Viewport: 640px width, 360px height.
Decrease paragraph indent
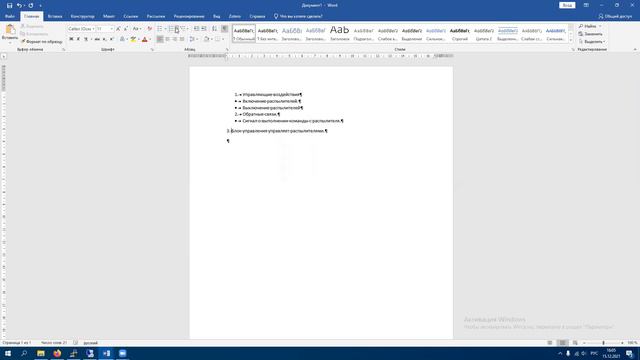pos(196,29)
